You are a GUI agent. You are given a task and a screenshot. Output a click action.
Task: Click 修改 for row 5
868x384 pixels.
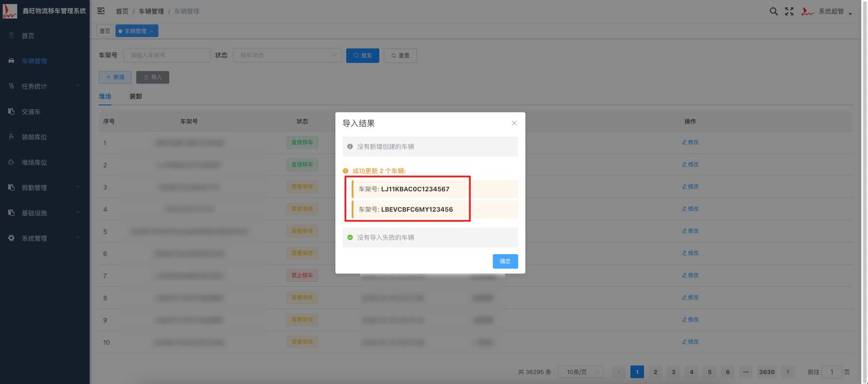(x=690, y=231)
